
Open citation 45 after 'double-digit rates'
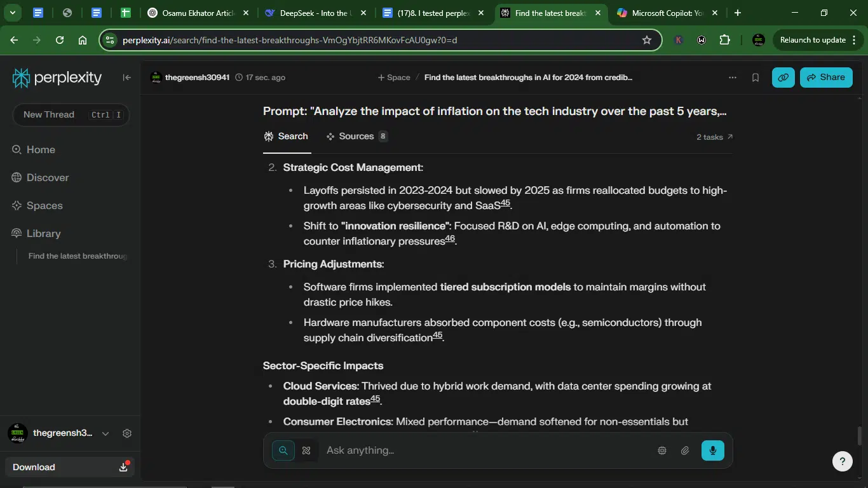(x=375, y=399)
